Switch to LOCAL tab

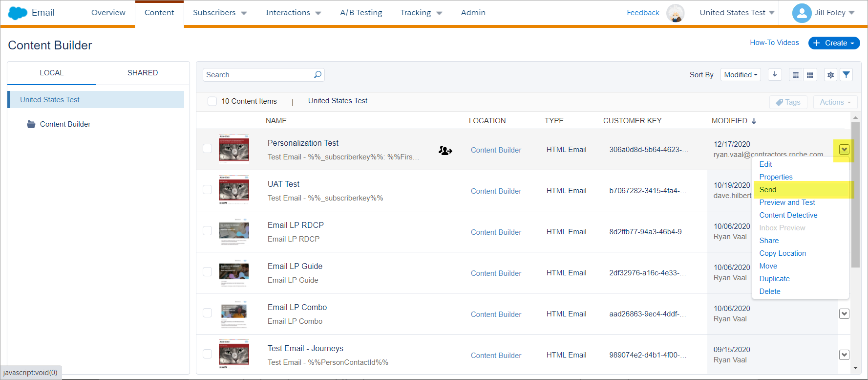point(52,73)
